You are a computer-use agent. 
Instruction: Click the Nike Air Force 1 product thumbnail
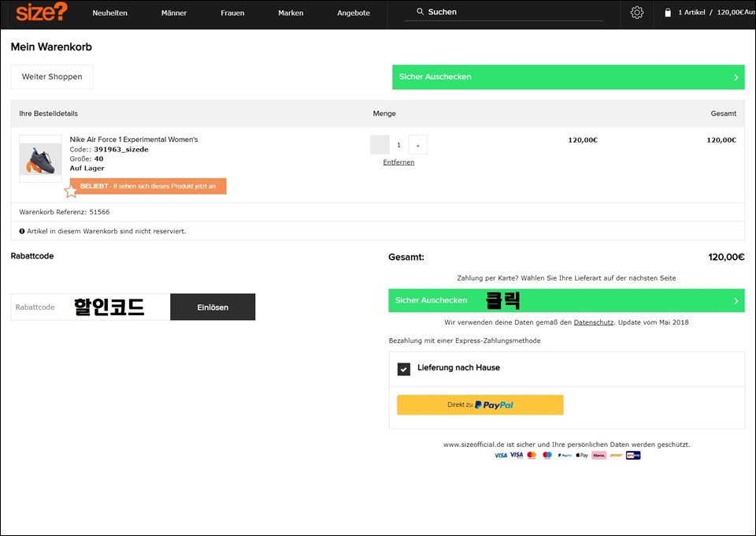[40, 158]
